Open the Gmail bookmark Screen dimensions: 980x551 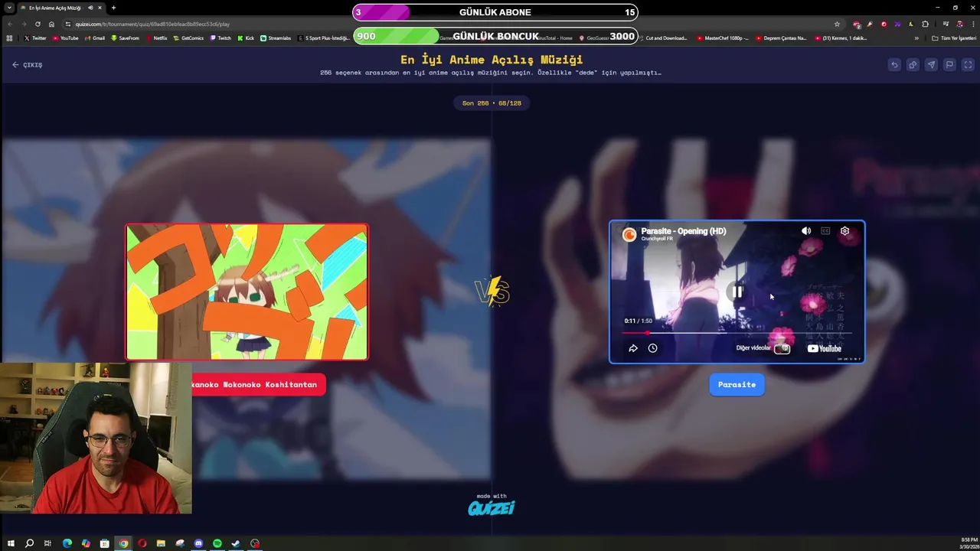coord(95,37)
